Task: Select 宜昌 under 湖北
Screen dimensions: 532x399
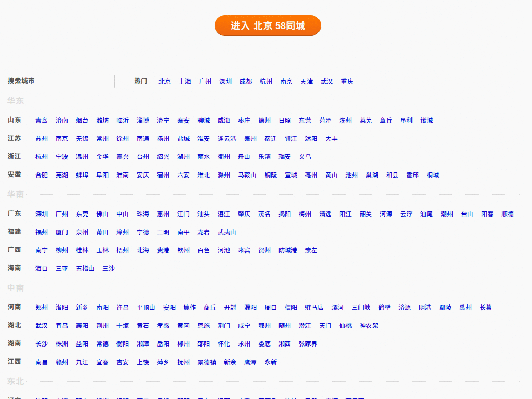Action: tap(62, 326)
